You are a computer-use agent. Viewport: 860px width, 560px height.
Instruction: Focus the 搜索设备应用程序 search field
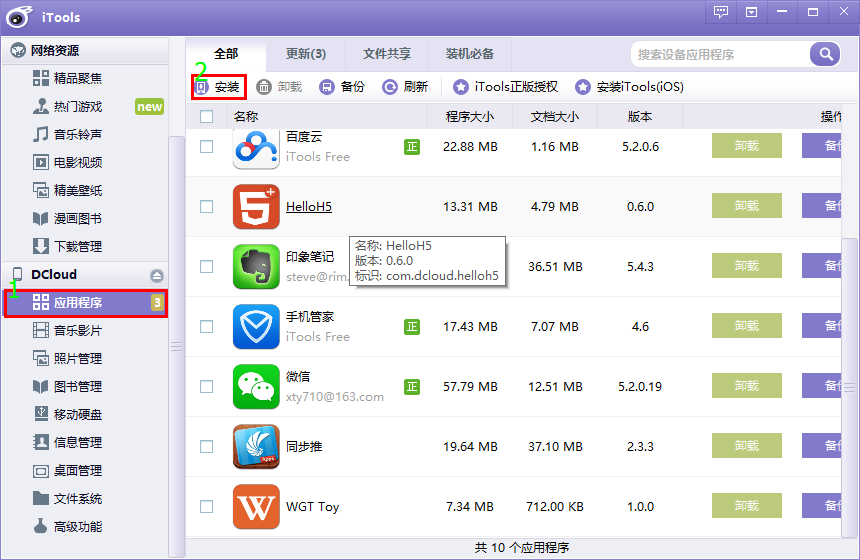pyautogui.click(x=720, y=54)
